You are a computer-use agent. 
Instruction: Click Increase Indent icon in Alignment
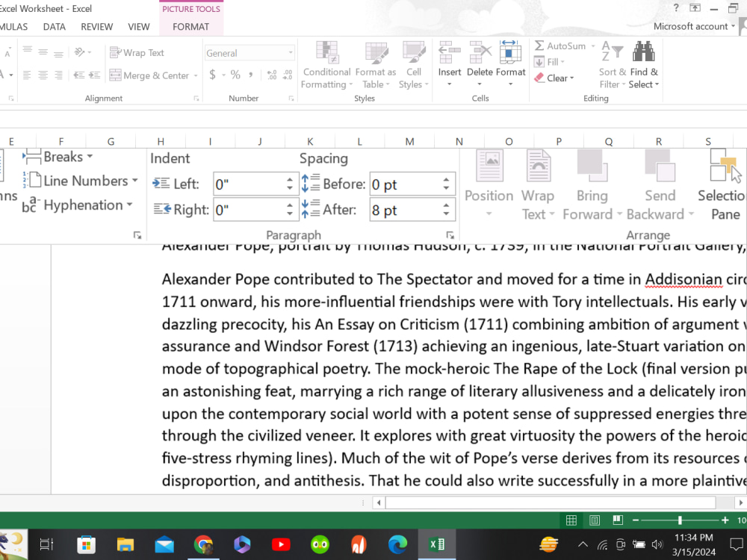coord(94,75)
